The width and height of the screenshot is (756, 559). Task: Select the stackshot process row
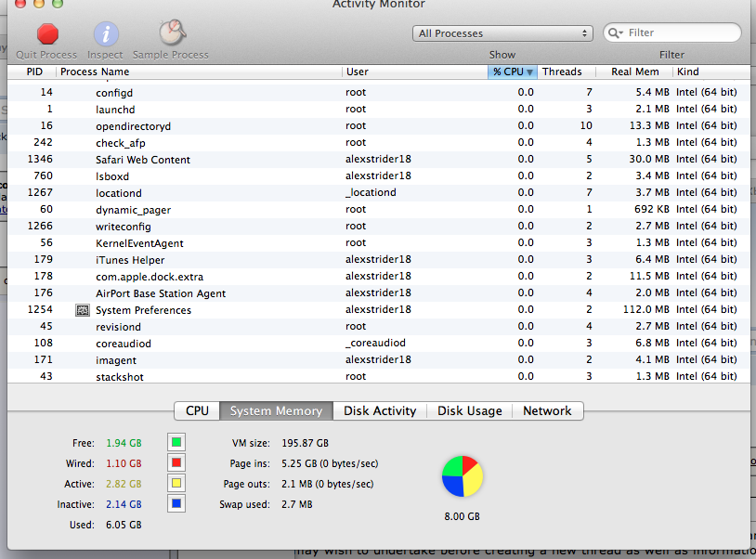379,376
